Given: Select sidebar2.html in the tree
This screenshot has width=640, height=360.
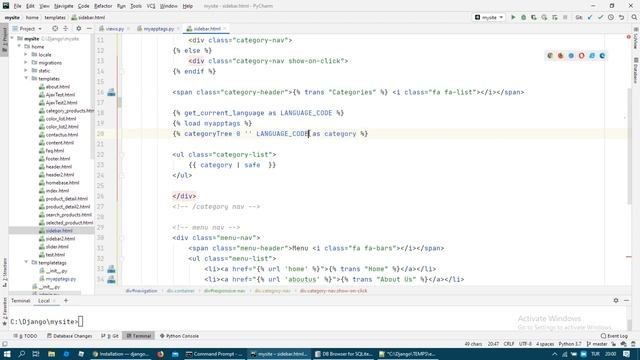Looking at the screenshot, I should pos(60,238).
